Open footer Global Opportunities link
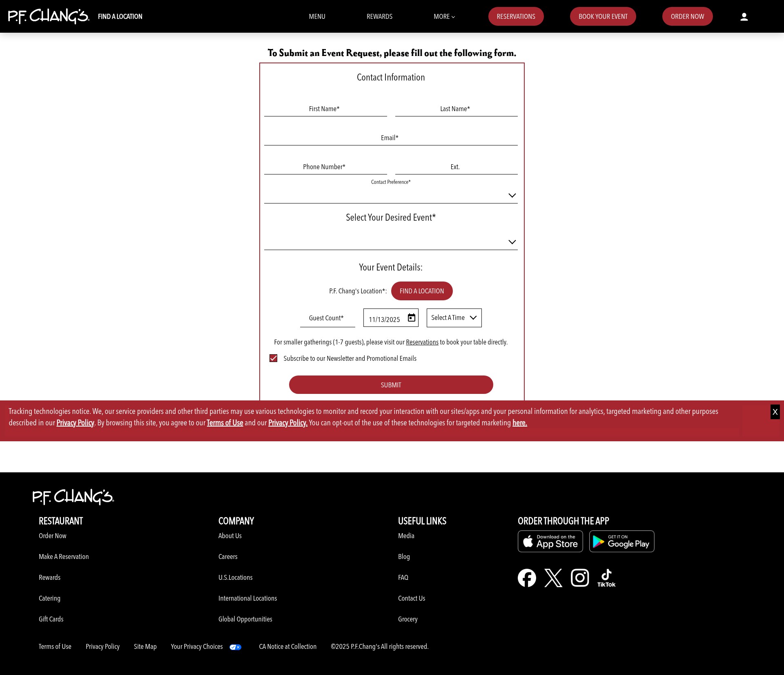 point(245,619)
